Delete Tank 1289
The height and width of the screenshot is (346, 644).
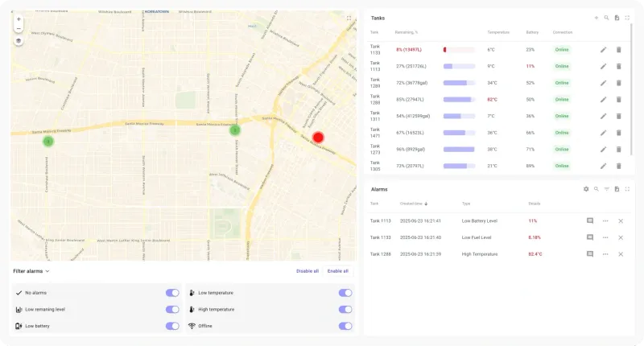coord(618,83)
